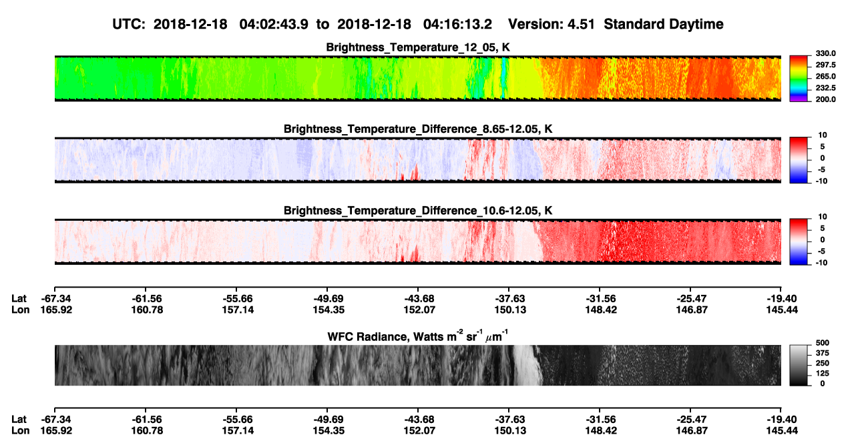Click the 375 label on WFC Radiance scale
868x445 pixels.
coord(822,353)
